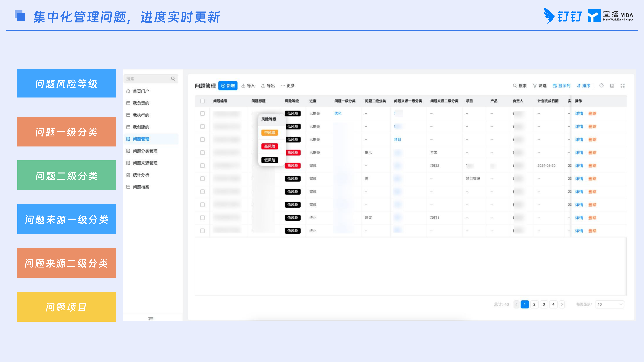Select 问题管理 in the sidebar
Image resolution: width=644 pixels, height=362 pixels.
pos(151,139)
